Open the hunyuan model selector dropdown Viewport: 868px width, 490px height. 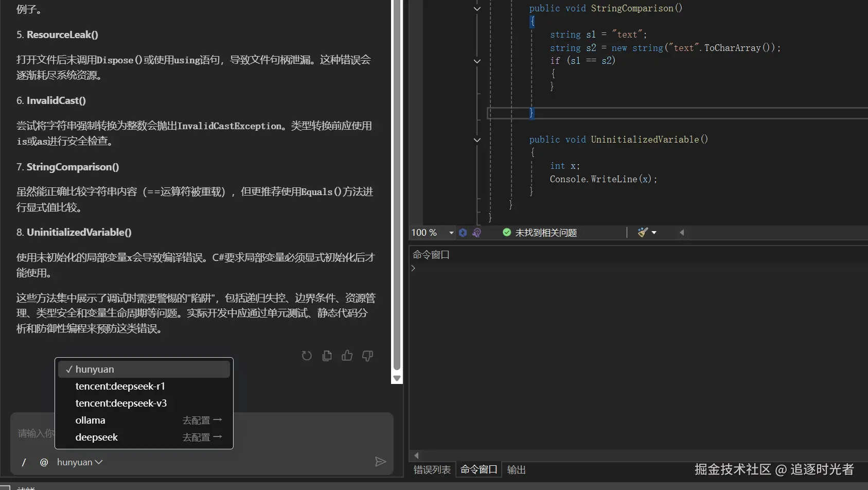pyautogui.click(x=80, y=462)
